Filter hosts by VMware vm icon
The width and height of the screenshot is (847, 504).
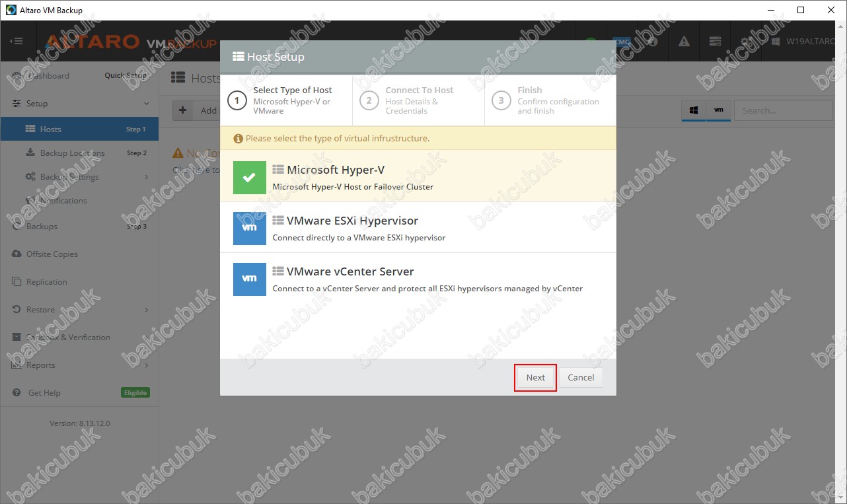[x=718, y=111]
